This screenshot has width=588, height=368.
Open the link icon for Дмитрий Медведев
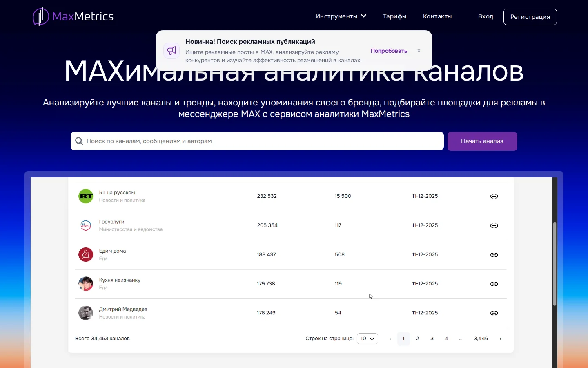click(x=494, y=313)
